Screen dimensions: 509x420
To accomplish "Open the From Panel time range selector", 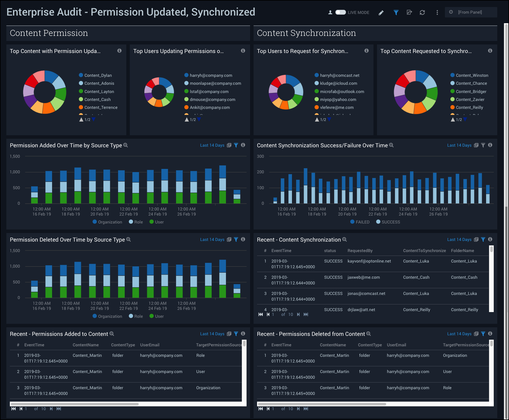I will 471,12.
